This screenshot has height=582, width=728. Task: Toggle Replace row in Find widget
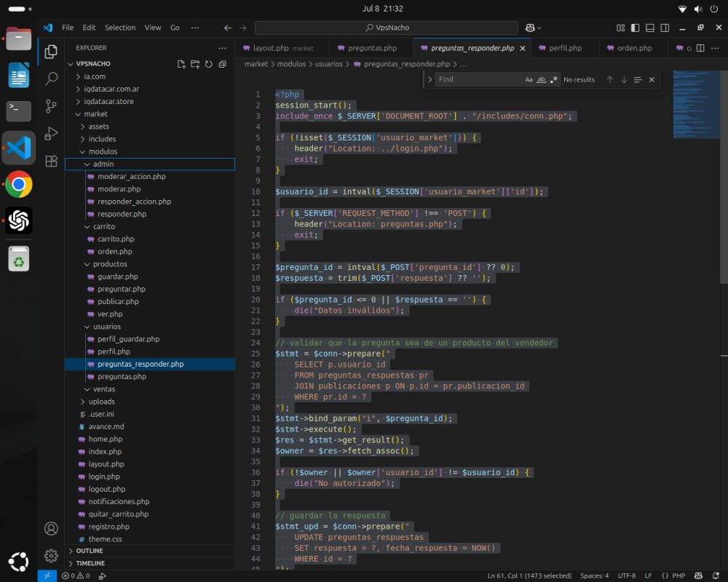point(430,80)
